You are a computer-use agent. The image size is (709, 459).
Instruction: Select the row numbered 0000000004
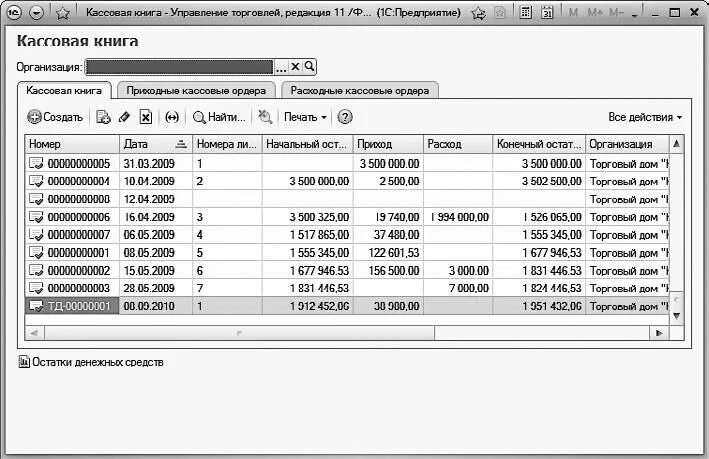(347, 181)
